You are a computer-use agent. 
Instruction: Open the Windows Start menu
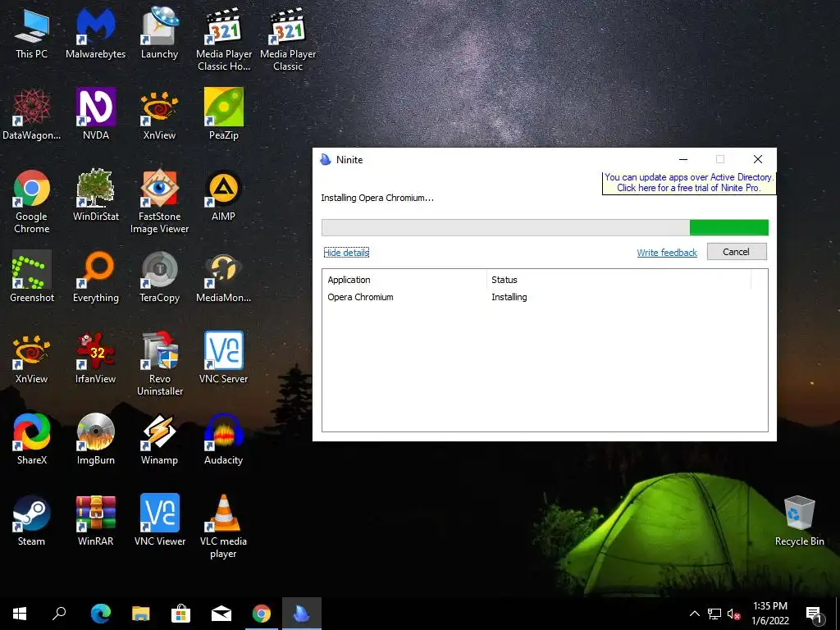[20, 614]
